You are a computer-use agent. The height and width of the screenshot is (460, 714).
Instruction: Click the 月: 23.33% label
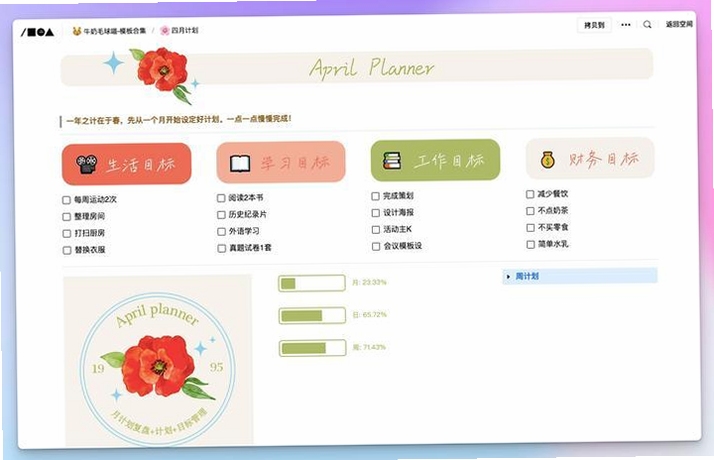click(x=369, y=282)
